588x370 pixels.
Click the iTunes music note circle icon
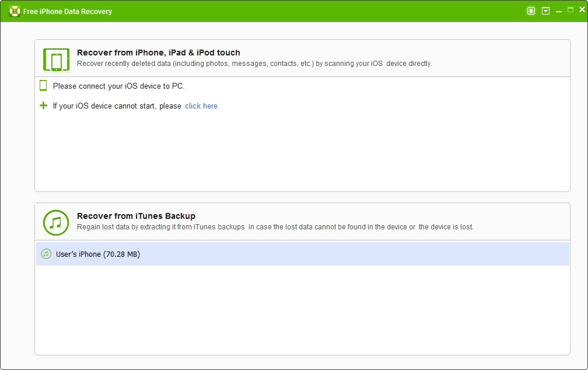click(x=56, y=222)
